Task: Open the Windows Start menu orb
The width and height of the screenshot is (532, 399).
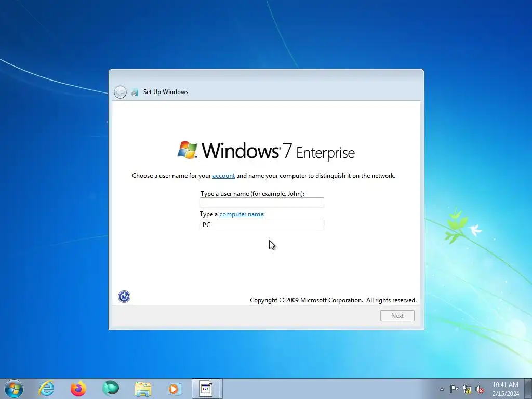Action: pyautogui.click(x=14, y=389)
